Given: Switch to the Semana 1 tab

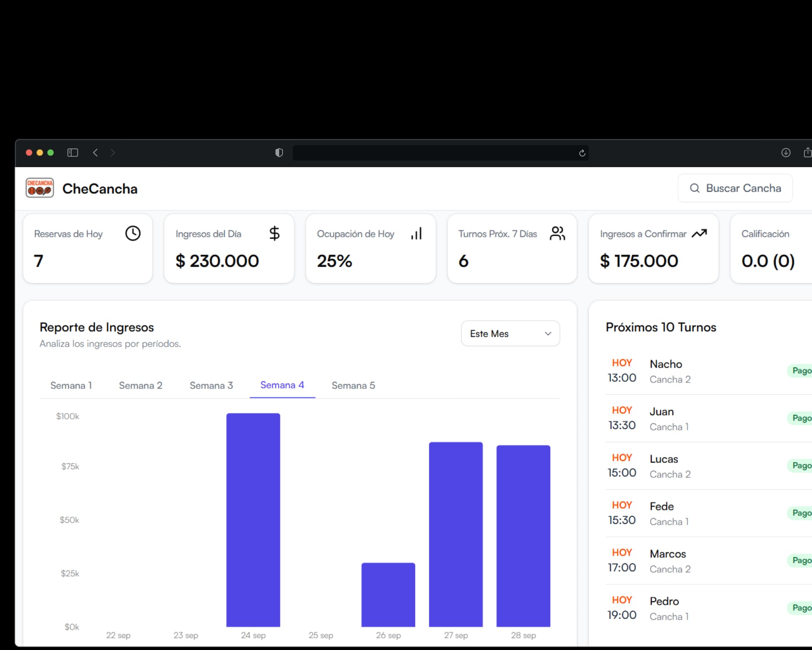Looking at the screenshot, I should [x=71, y=386].
